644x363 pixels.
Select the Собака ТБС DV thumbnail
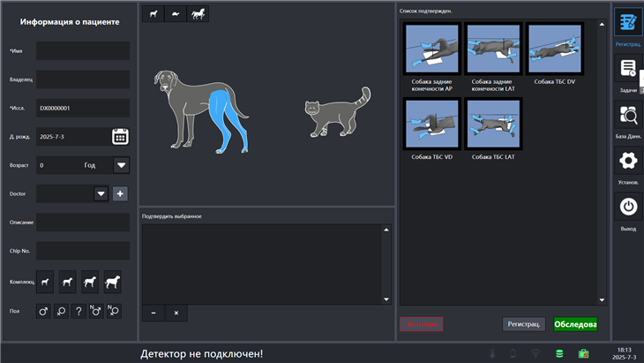pos(554,49)
